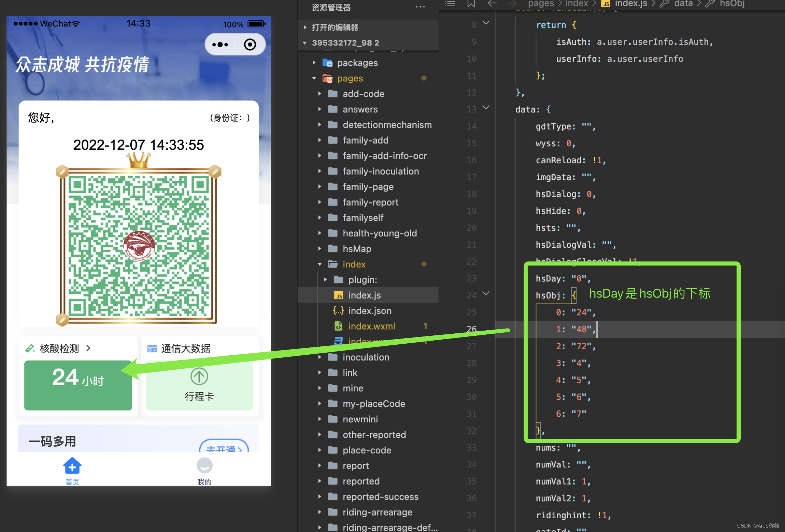Screen dimensions: 785x532
Task: Open the family-add-info-ocr folder
Action: (385, 156)
